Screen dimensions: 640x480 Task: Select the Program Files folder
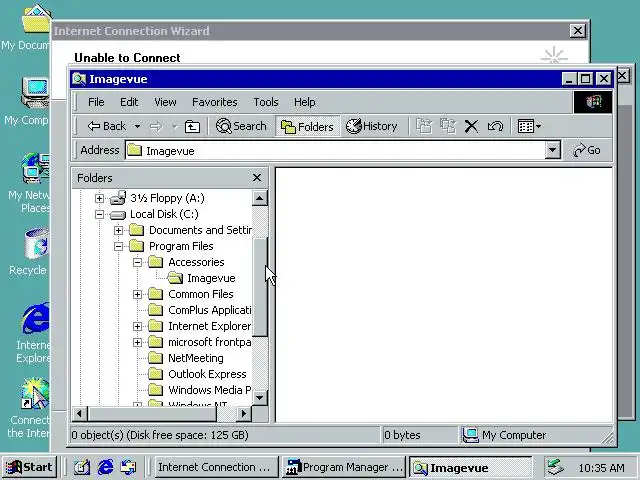point(181,246)
